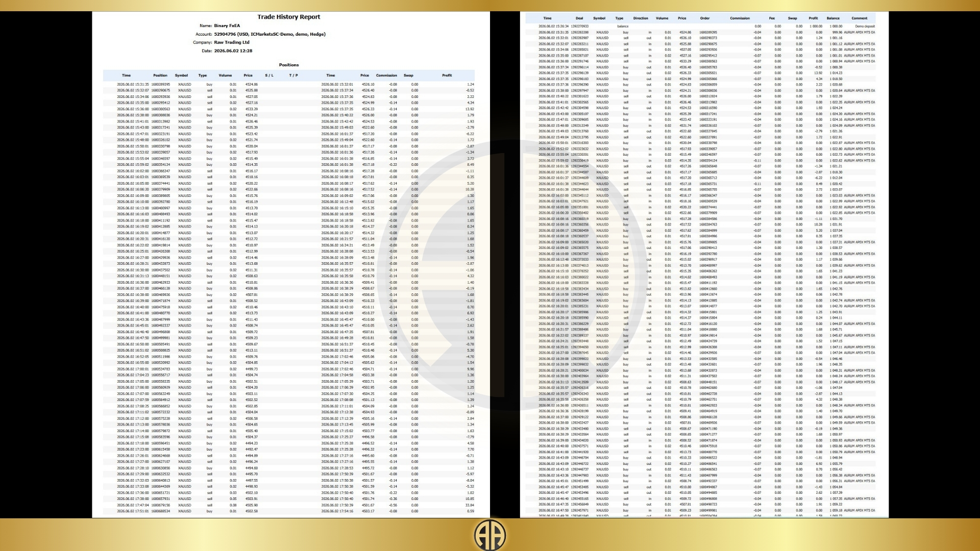Click the Fee column header

[772, 18]
